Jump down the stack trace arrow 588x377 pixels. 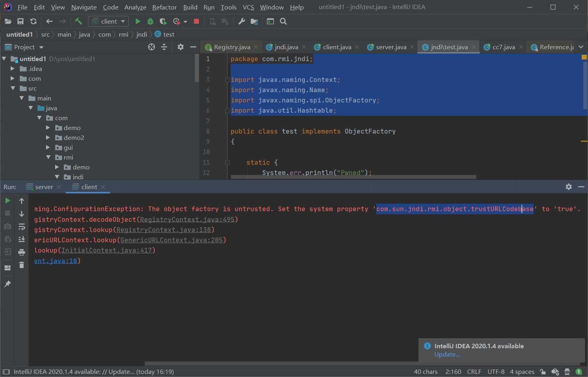22,214
